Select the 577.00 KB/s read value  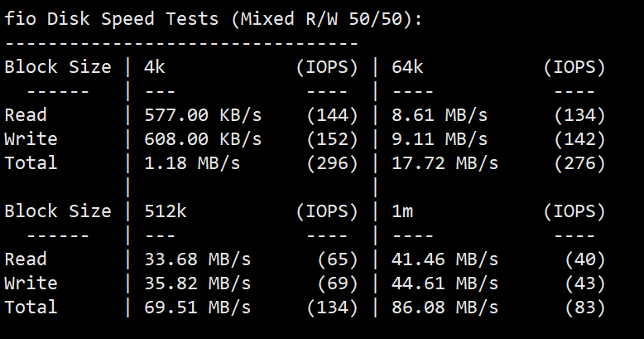click(x=203, y=115)
